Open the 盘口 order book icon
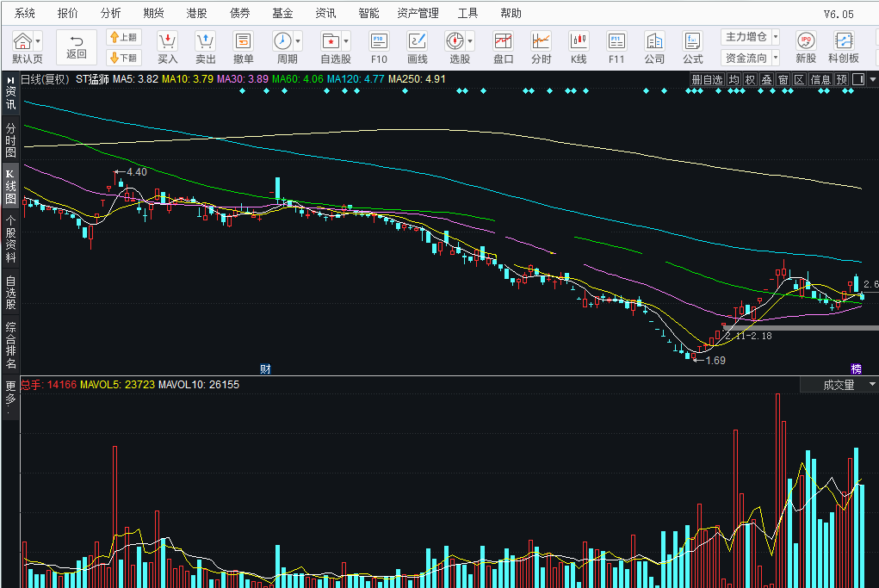 tap(503, 41)
